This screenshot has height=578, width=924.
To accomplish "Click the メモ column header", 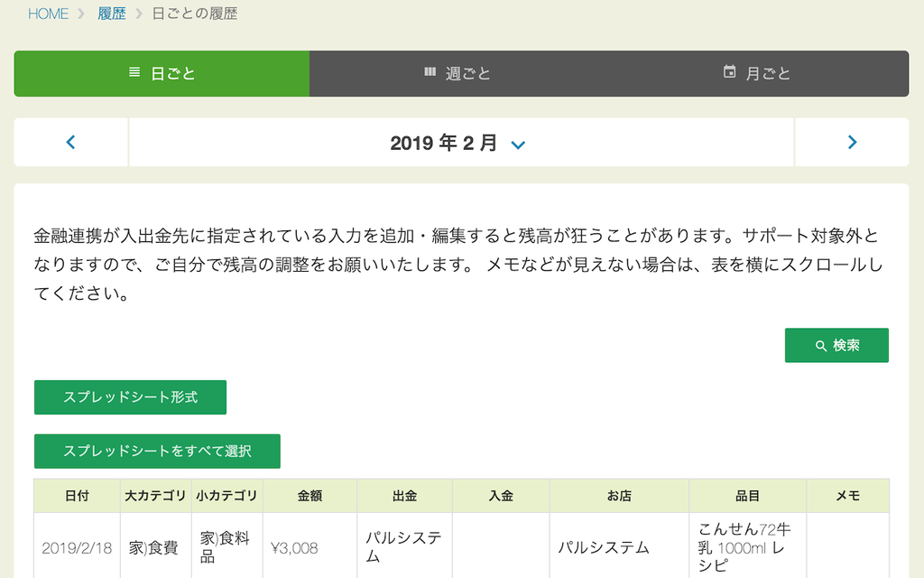I will 848,496.
